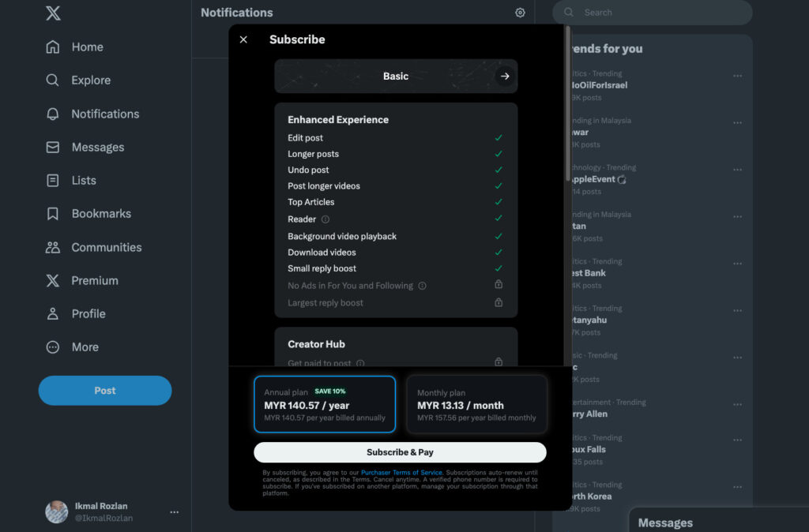Viewport: 809px width, 532px height.
Task: Close the Subscribe dialog
Action: tap(243, 39)
